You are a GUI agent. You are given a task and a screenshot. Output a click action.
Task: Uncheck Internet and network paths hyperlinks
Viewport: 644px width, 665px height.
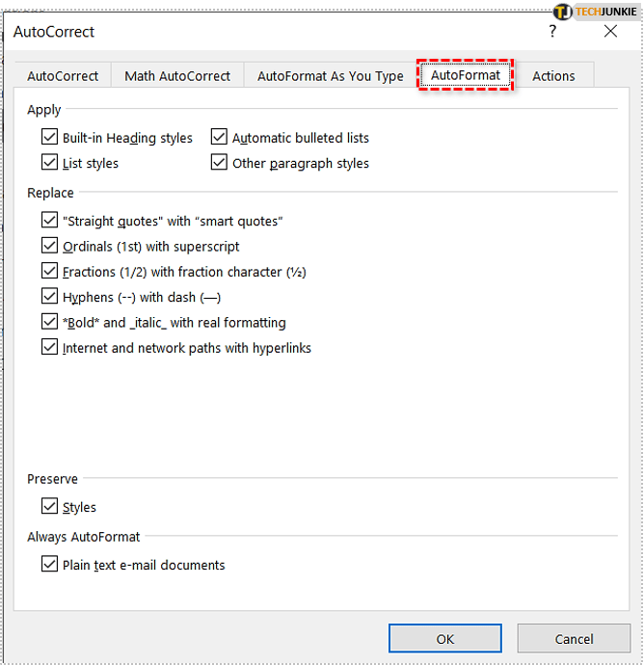coord(50,347)
